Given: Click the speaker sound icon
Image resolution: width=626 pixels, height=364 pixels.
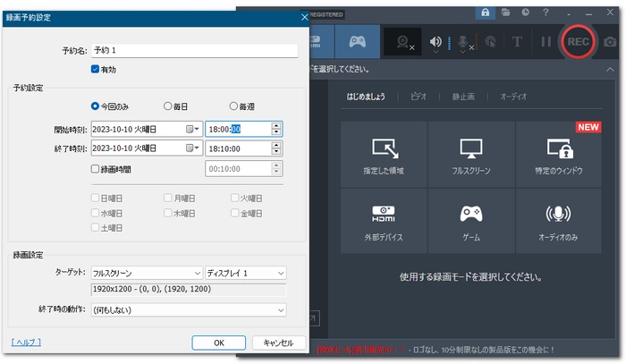Looking at the screenshot, I should [436, 41].
